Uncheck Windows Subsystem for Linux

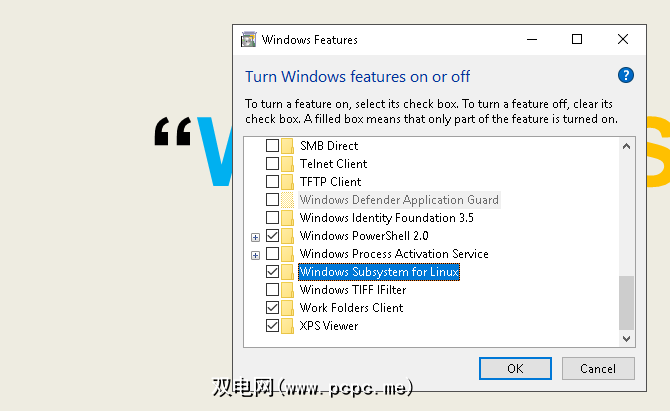272,272
